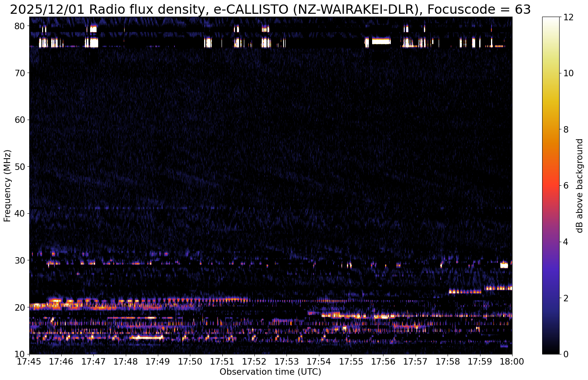Click the bright white burst near 17:56 at 77 MHz
This screenshot has width=588, height=380.
[381, 41]
